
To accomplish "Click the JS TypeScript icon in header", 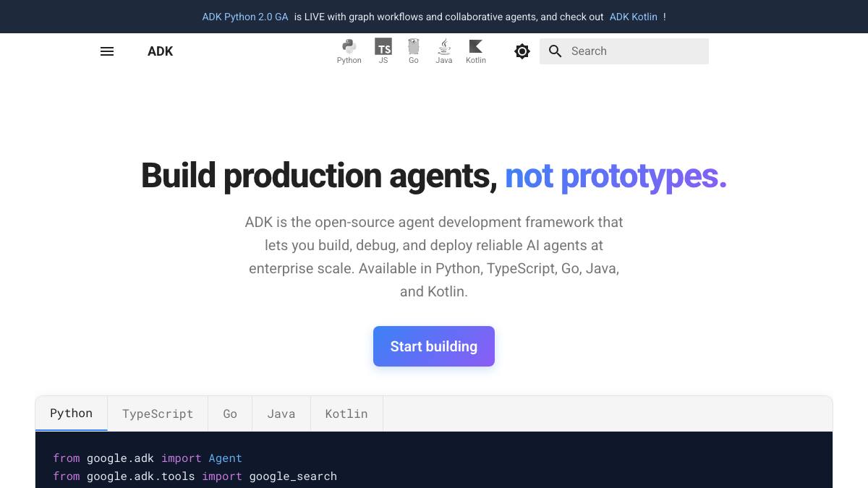I will pyautogui.click(x=383, y=51).
